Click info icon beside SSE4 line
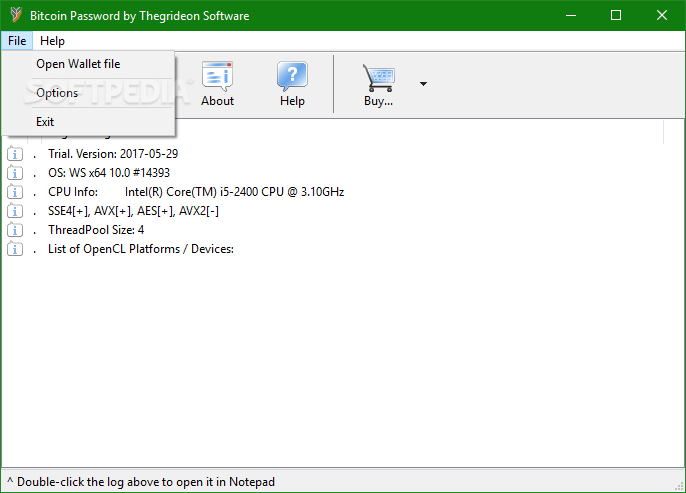The image size is (686, 493). pos(15,211)
